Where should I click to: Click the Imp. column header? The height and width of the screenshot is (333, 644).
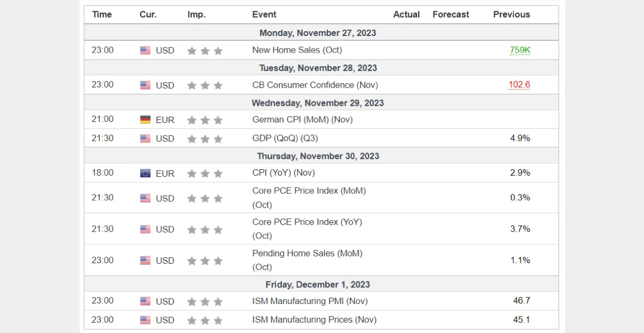[x=196, y=15]
